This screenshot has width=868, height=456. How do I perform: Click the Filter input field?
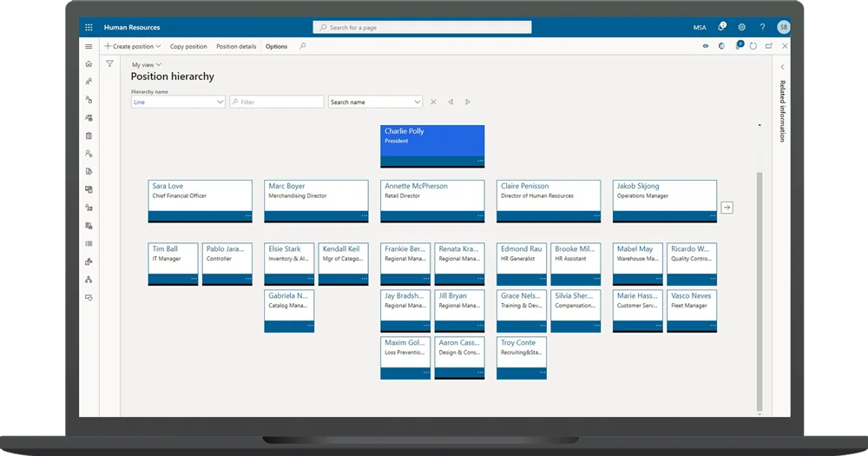pos(279,102)
